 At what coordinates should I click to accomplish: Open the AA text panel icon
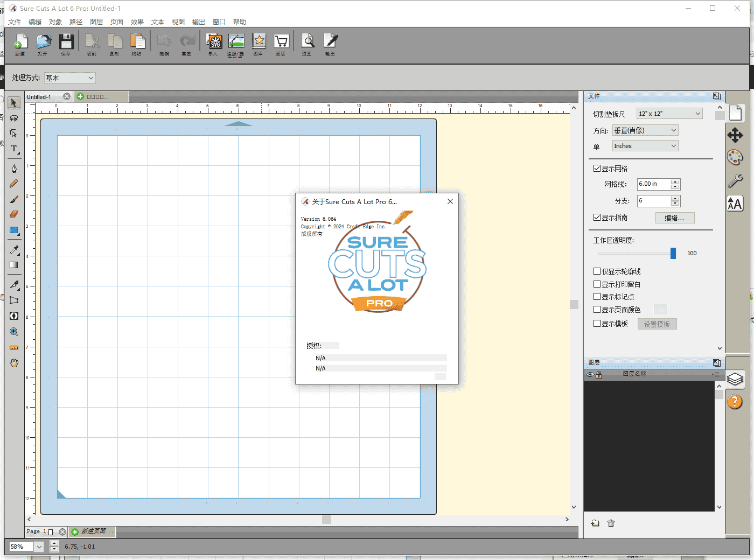(x=735, y=204)
